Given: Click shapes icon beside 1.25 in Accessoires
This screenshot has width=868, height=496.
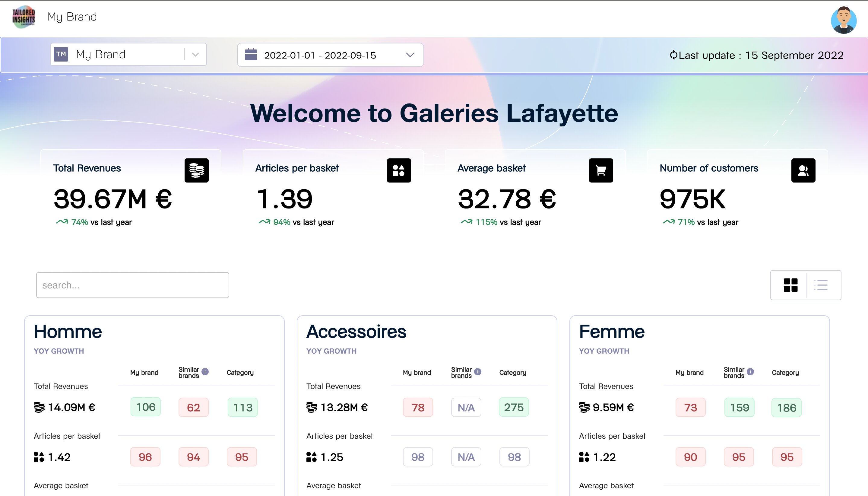Looking at the screenshot, I should 312,457.
